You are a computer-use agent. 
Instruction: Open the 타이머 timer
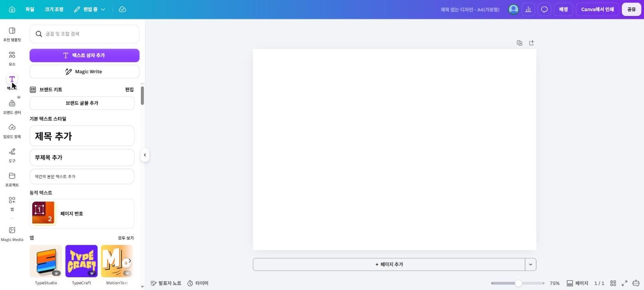click(x=198, y=283)
